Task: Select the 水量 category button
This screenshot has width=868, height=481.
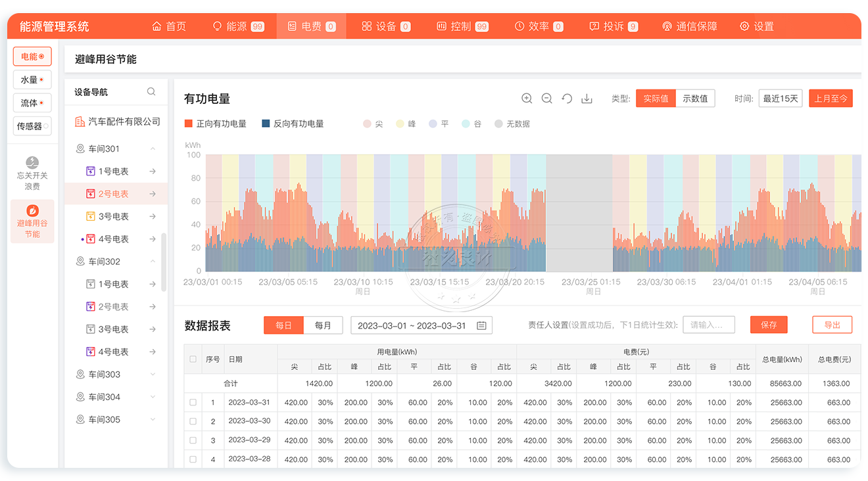Action: pyautogui.click(x=32, y=80)
